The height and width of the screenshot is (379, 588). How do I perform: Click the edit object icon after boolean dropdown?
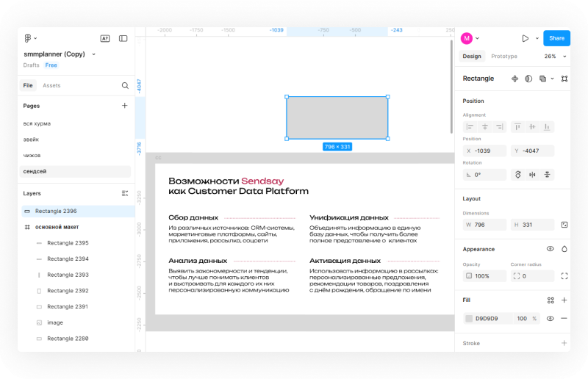pyautogui.click(x=564, y=79)
